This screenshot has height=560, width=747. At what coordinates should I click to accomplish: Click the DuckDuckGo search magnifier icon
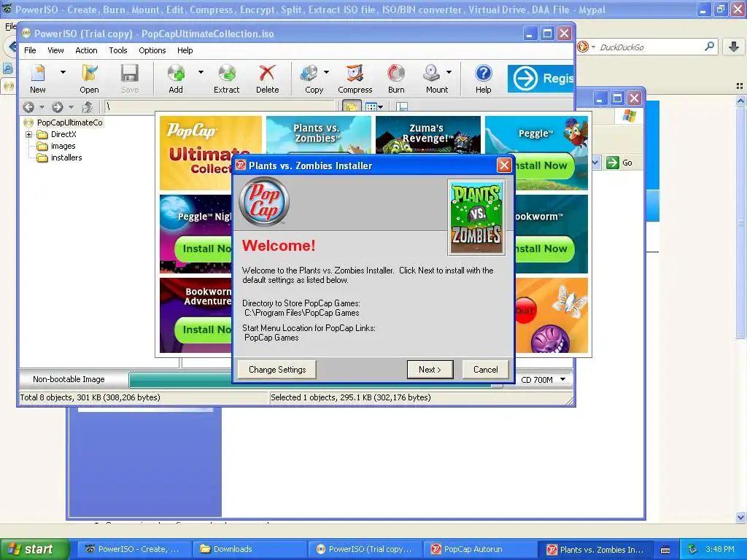(x=709, y=46)
